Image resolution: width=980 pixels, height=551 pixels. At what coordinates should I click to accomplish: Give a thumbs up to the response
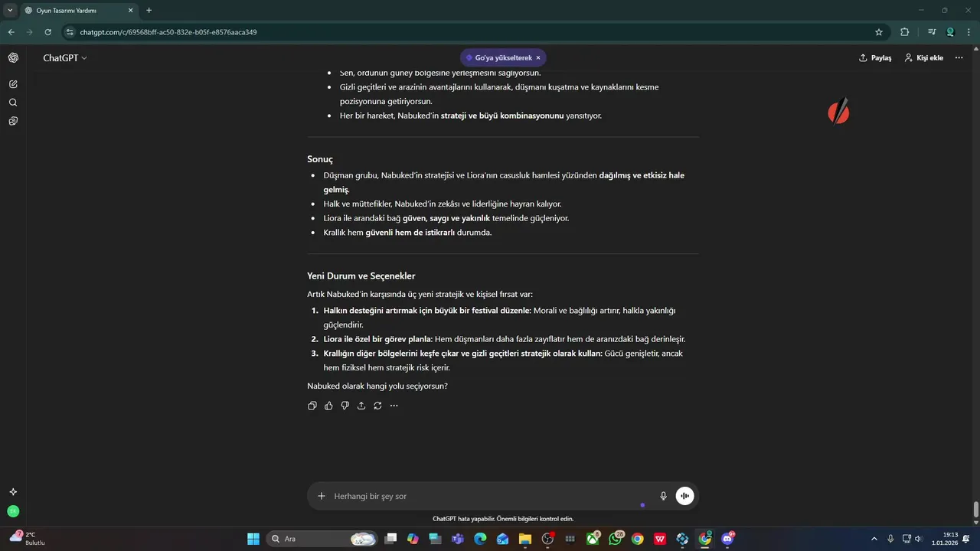328,406
